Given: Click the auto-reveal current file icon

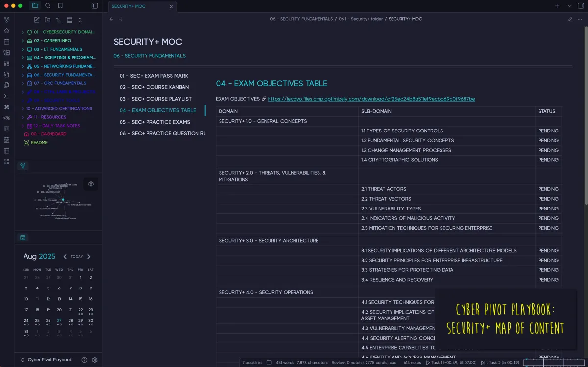Looking at the screenshot, I should 69,20.
